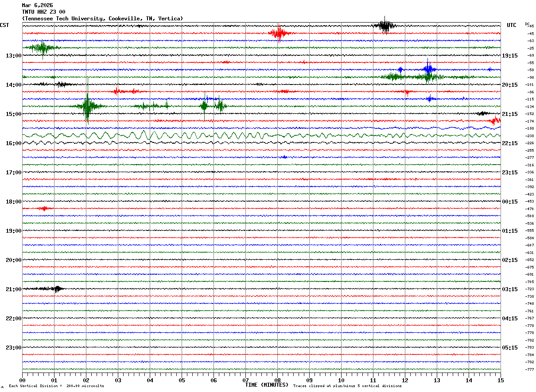The image size is (536, 392).
Task: Click the 'TNTU HHZ Z3 00' station code
Action: coord(43,12)
